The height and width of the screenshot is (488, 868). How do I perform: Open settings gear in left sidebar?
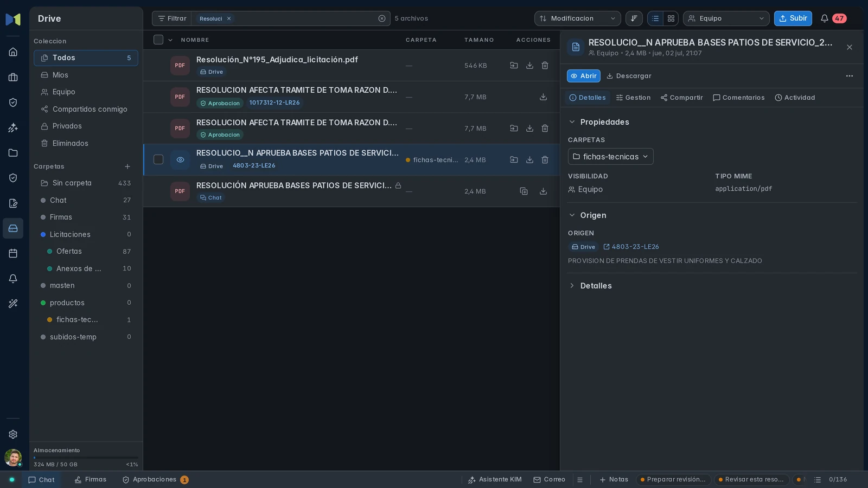pos(13,434)
